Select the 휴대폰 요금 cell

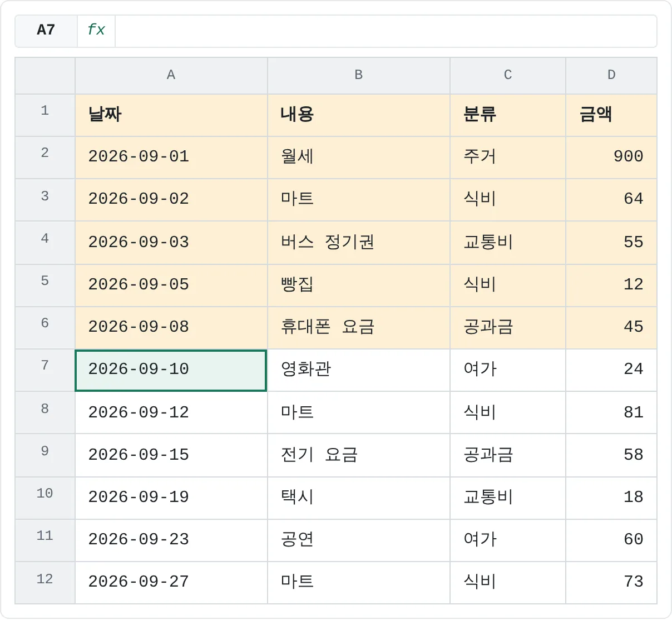point(359,328)
